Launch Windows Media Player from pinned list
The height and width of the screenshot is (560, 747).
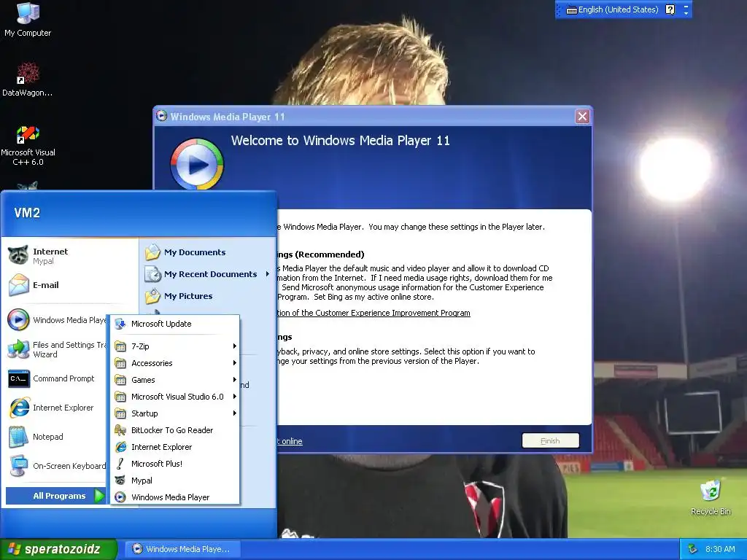[x=56, y=320]
